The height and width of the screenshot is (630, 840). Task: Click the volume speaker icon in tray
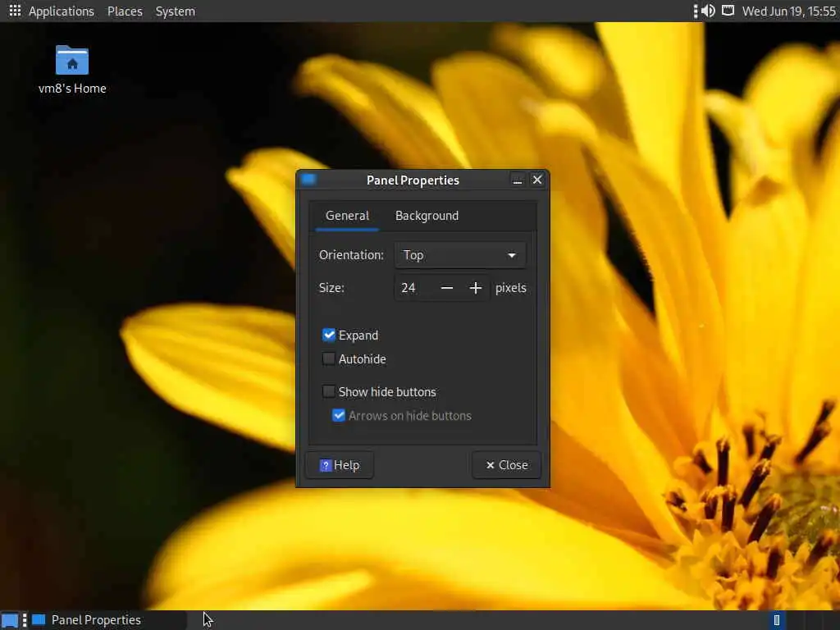(708, 11)
